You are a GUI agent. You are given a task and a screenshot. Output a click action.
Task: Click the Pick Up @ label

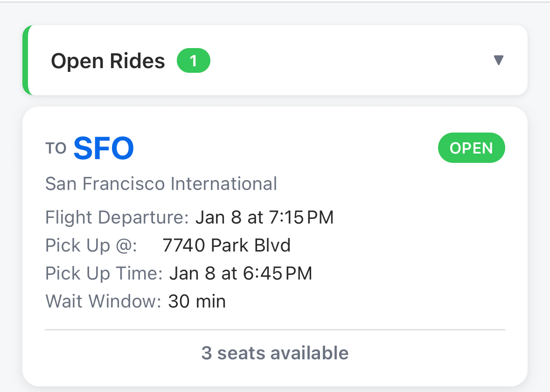(x=91, y=245)
